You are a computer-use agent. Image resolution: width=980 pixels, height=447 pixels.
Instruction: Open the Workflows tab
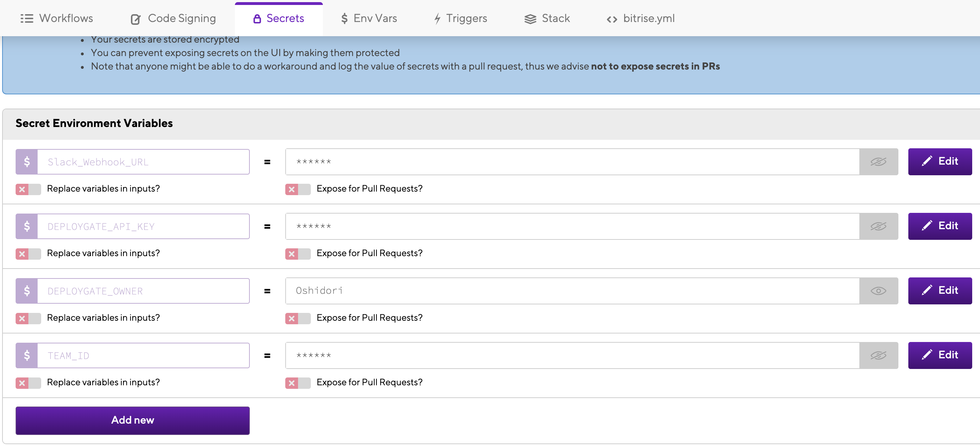(x=56, y=18)
